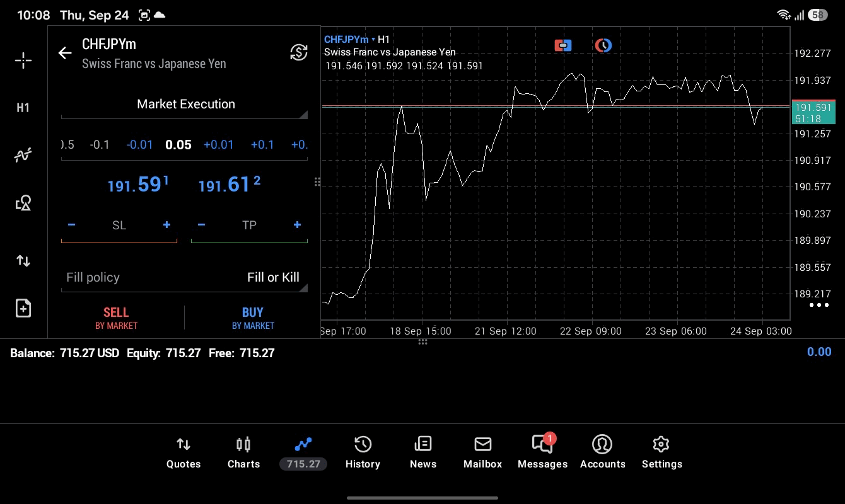Screen dimensions: 845x504
Task: Expand the Market Execution order type dropdown
Action: 185,105
